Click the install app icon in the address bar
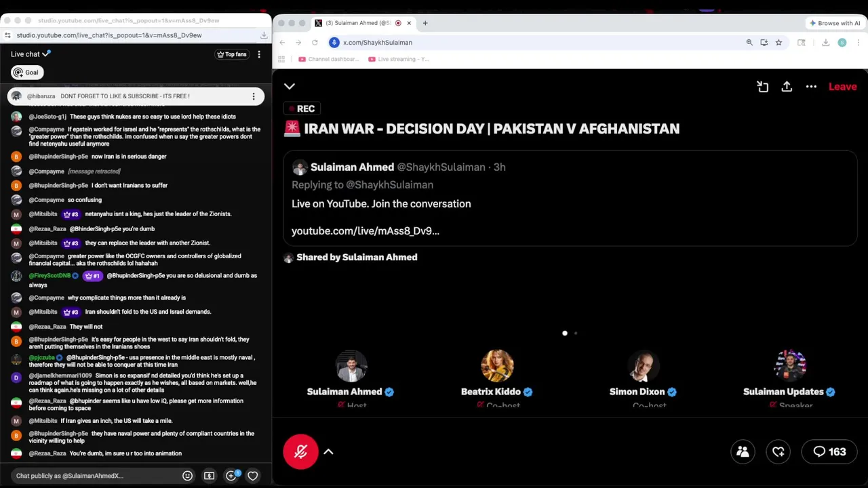 pos(764,42)
